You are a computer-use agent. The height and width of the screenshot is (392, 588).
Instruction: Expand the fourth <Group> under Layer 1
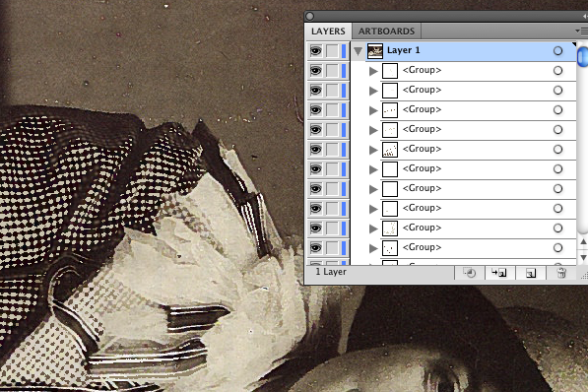373,130
